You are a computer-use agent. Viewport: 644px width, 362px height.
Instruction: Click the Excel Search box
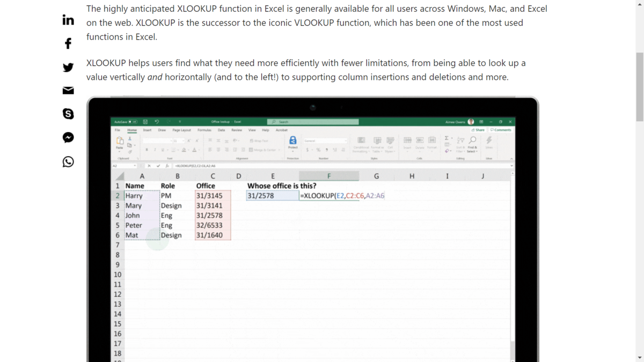click(313, 122)
